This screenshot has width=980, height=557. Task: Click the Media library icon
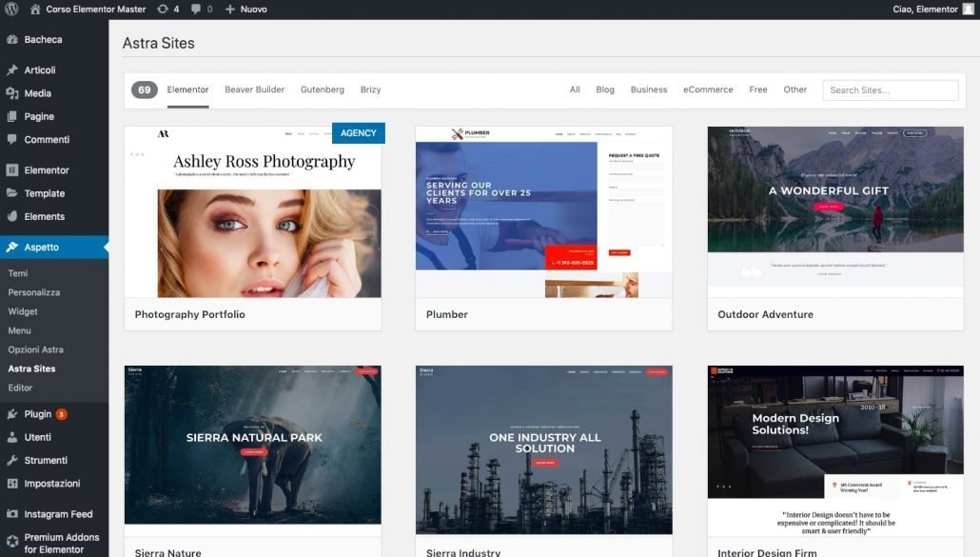(11, 93)
